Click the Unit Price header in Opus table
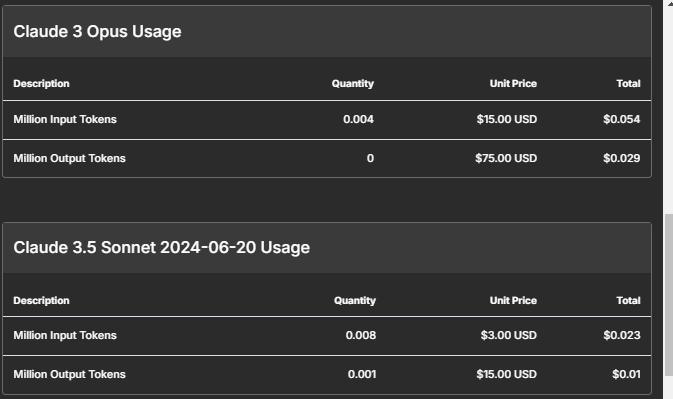Screen dimensions: 673x399 513,84
